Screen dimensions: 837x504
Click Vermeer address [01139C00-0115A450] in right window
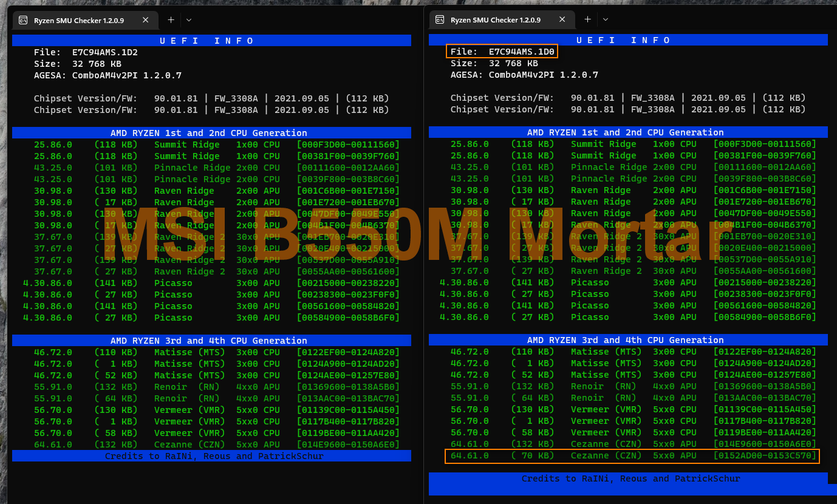click(765, 409)
